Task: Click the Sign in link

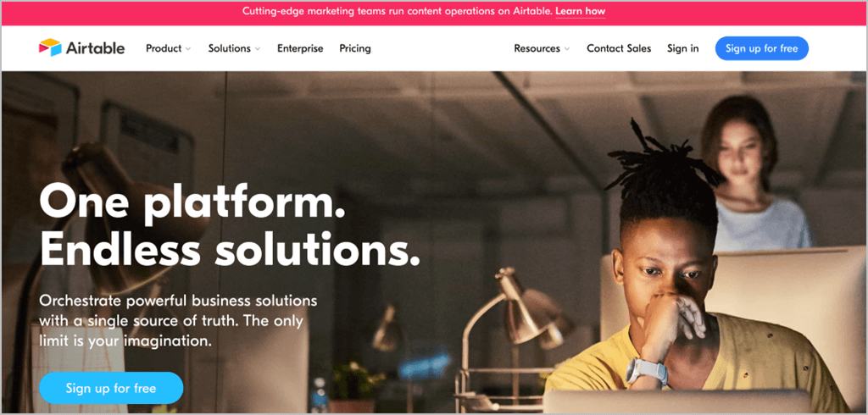Action: tap(682, 48)
